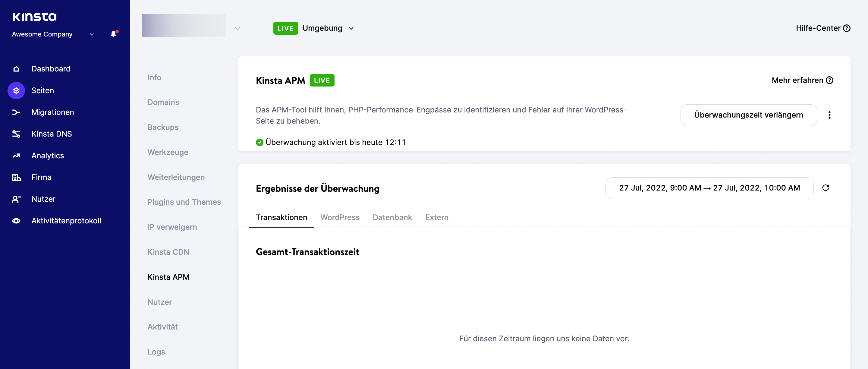
Task: Open the three-dot options menu
Action: pyautogui.click(x=829, y=115)
